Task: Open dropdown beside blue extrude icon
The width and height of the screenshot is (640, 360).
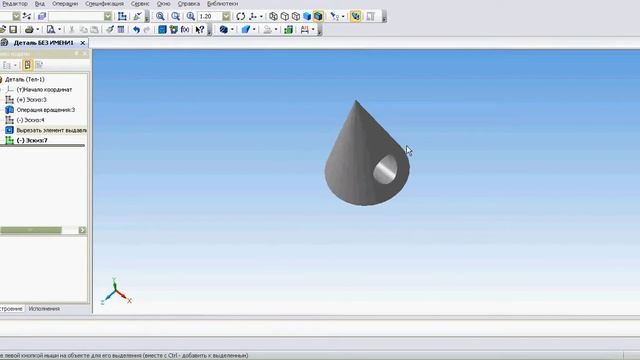Action: [254, 29]
